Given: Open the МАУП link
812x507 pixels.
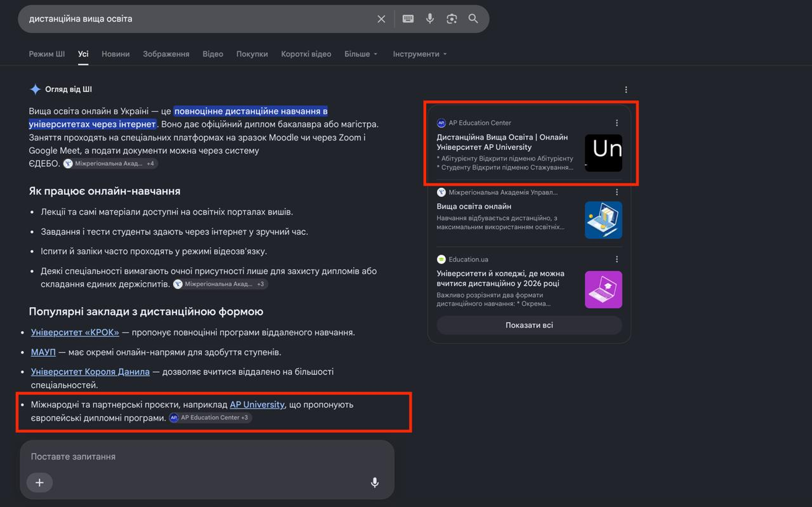Looking at the screenshot, I should (x=43, y=352).
